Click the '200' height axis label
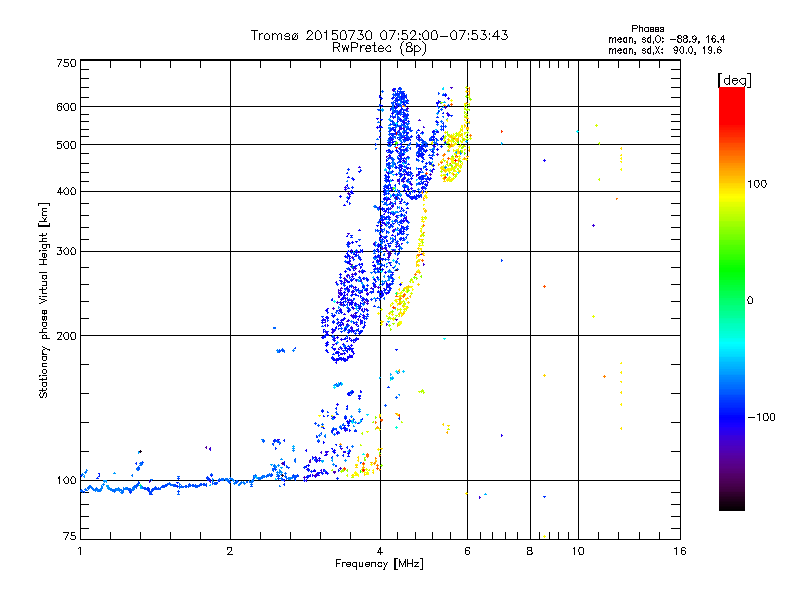Image resolution: width=800 pixels, height=600 pixels. pos(66,336)
